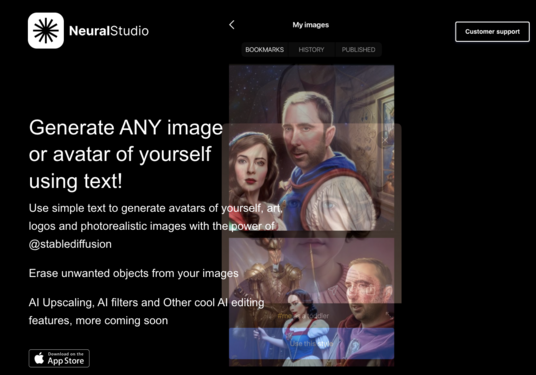This screenshot has height=375, width=536.
Task: Close the faded style overlay with X
Action: pyautogui.click(x=386, y=140)
